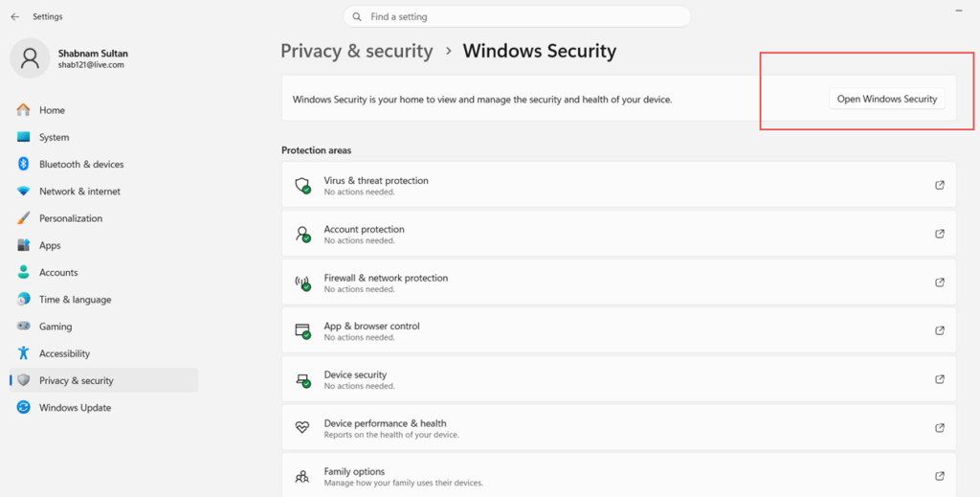Viewport: 980px width, 497px height.
Task: Click the search magnifier icon
Action: (x=357, y=17)
